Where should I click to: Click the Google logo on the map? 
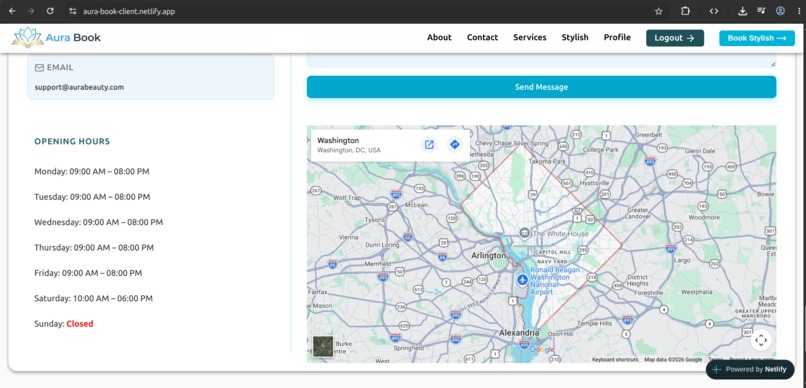coord(542,350)
